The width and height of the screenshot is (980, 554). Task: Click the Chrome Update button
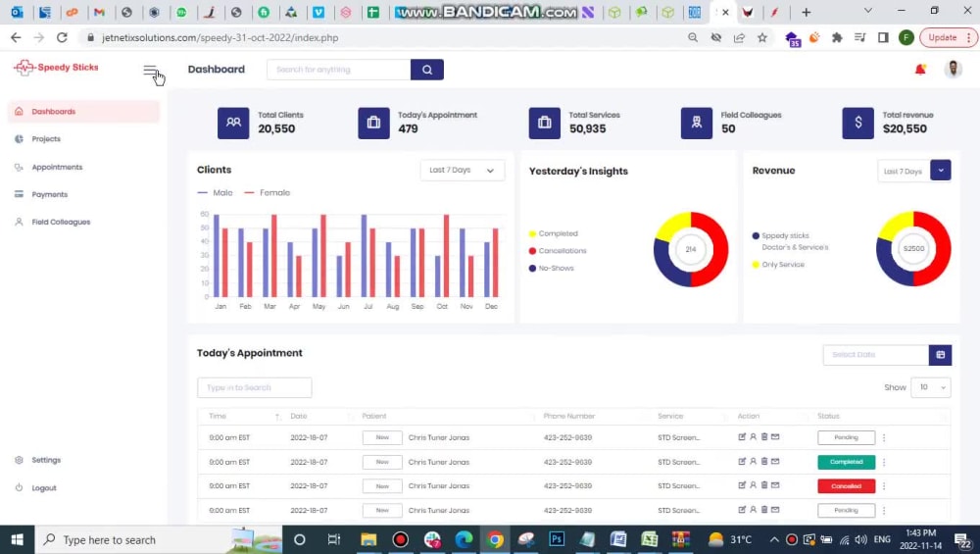(948, 37)
